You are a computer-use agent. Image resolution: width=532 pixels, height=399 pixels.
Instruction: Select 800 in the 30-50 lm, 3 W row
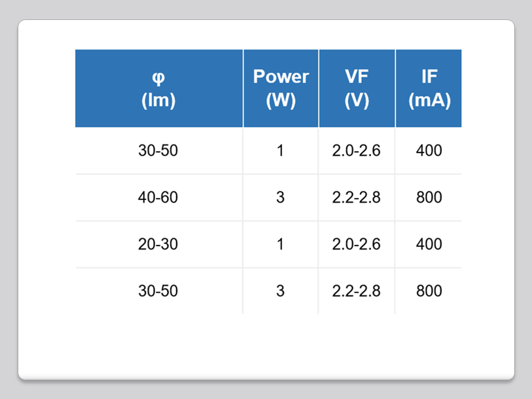[428, 291]
